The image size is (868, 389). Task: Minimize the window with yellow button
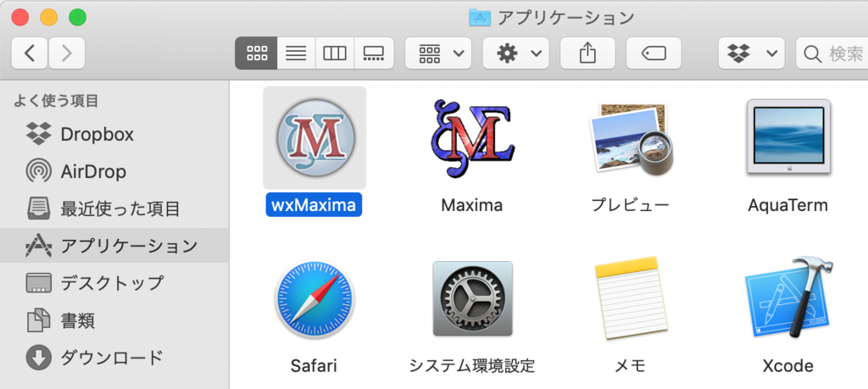click(48, 17)
